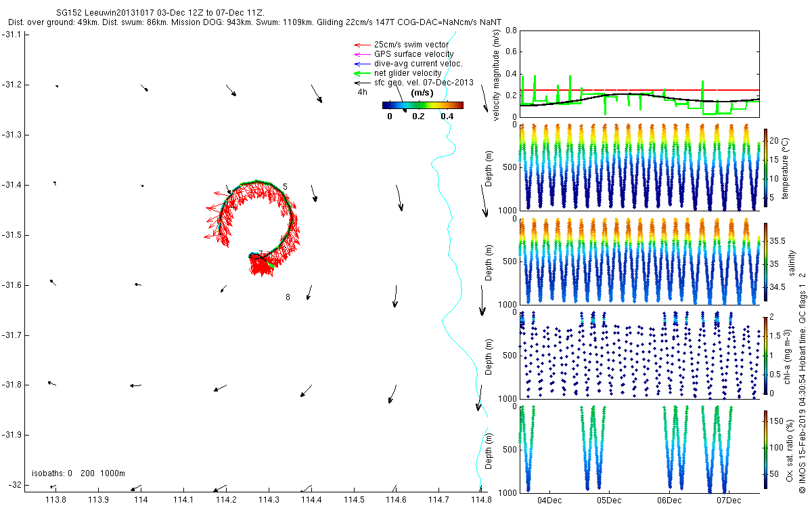
Task: Click the velocity magnitude y-axis label
Action: coord(497,76)
